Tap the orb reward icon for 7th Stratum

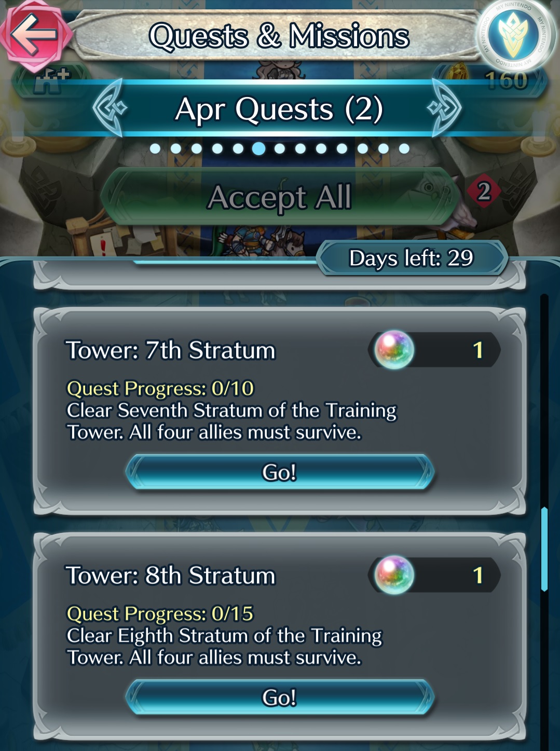coord(394,349)
